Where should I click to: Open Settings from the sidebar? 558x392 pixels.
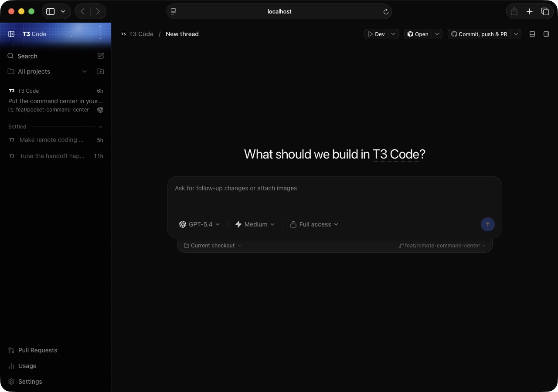point(55,382)
